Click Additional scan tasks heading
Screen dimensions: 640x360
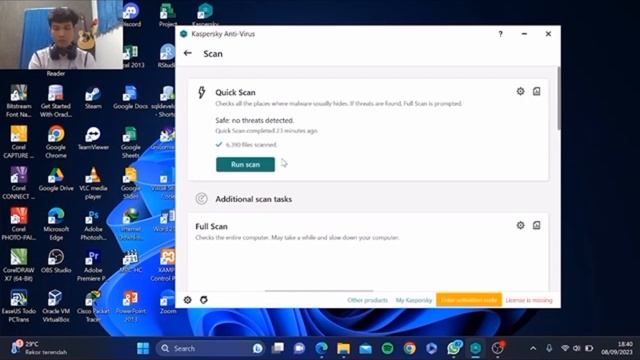253,199
